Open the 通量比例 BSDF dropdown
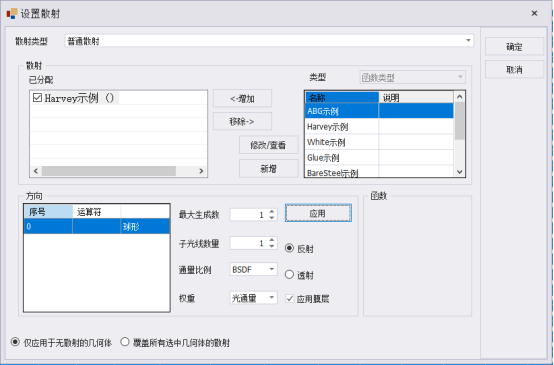Screen dimensions: 554x365 click(x=253, y=269)
